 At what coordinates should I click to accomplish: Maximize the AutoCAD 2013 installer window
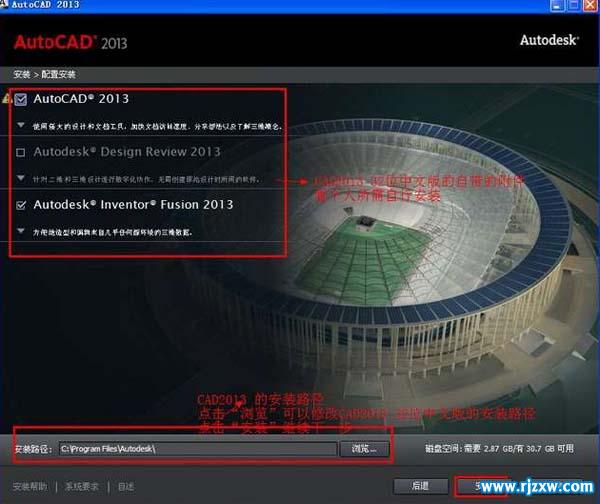[573, 5]
